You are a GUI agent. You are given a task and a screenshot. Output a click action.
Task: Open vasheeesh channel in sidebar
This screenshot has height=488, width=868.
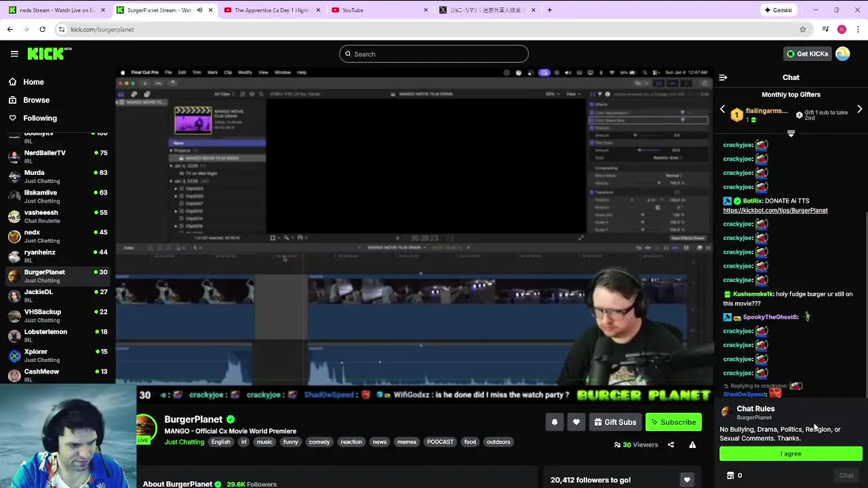(58, 216)
